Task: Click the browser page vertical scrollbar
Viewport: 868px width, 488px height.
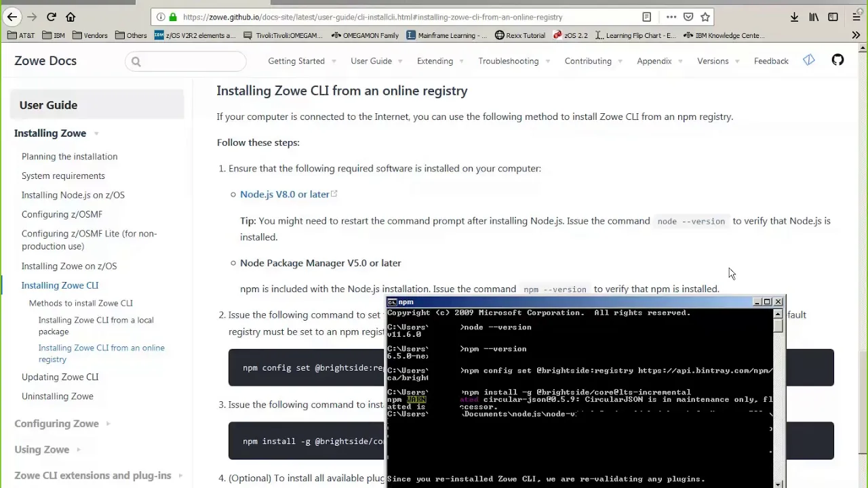Action: (863, 264)
